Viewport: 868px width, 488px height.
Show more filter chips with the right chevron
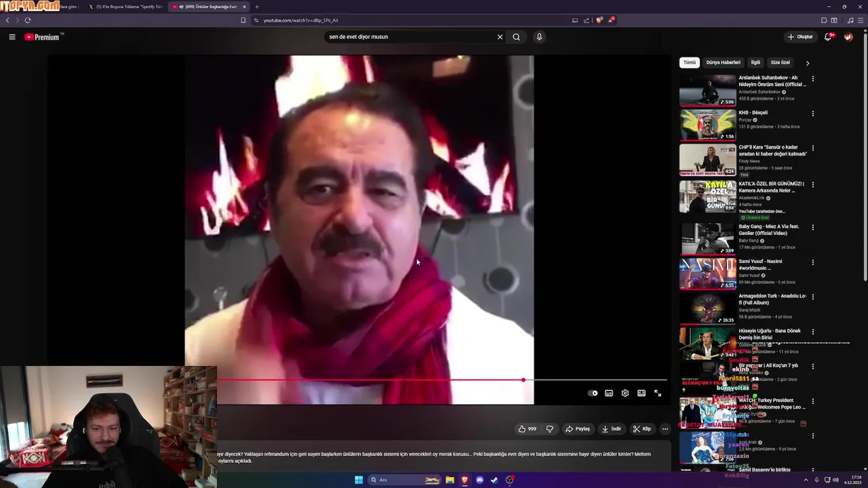807,63
